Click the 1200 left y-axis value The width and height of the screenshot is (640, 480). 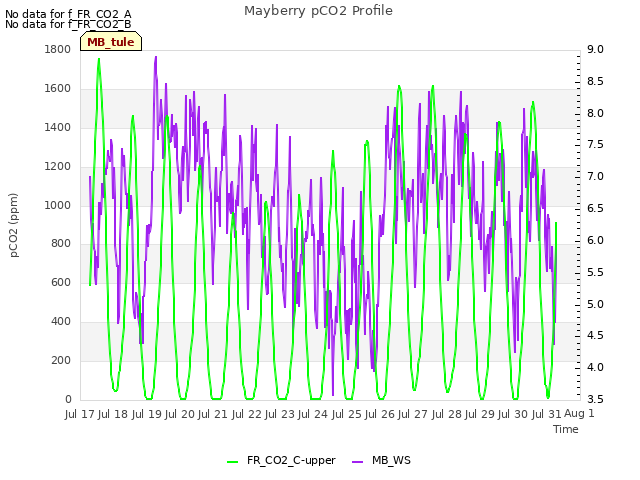(x=58, y=166)
